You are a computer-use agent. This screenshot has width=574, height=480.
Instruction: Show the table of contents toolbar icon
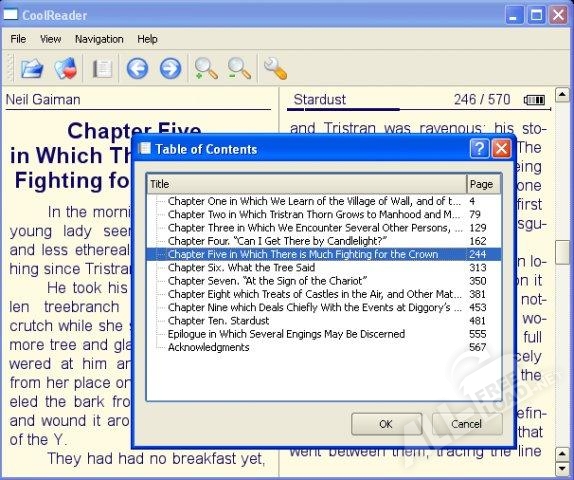pos(102,68)
